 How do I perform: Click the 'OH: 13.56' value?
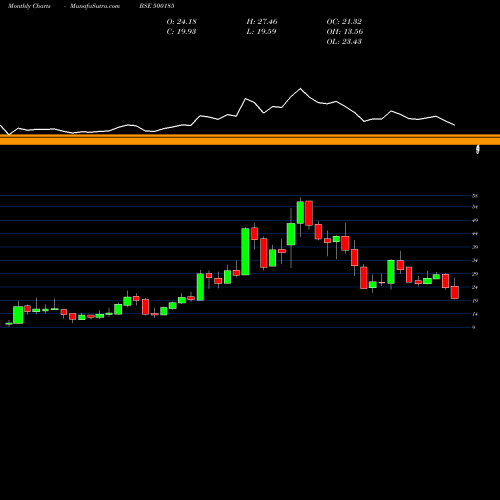click(345, 31)
